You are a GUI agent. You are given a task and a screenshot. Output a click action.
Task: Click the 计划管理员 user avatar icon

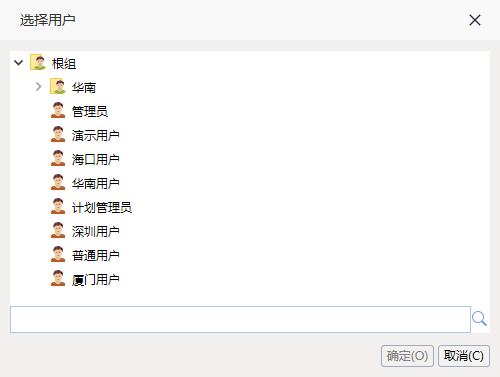[58, 206]
